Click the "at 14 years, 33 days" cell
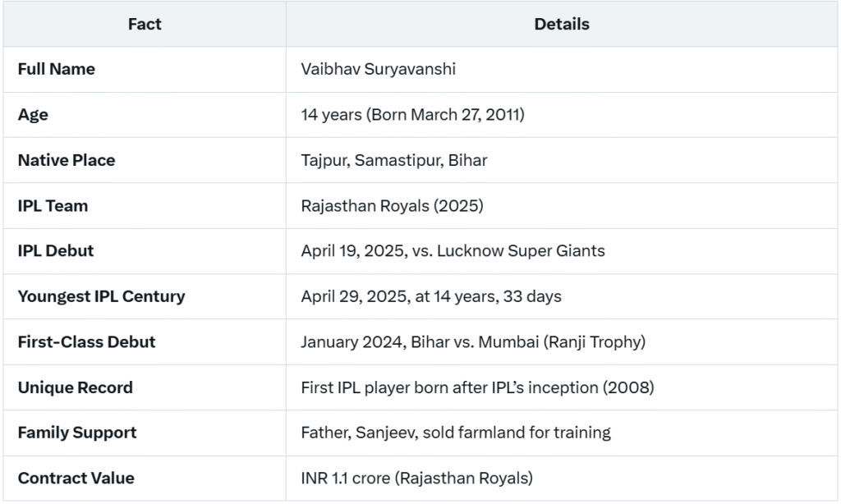 pos(431,296)
